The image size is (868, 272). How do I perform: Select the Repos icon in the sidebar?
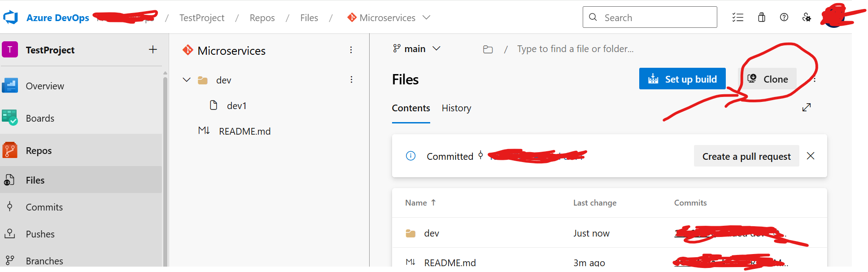pyautogui.click(x=10, y=150)
